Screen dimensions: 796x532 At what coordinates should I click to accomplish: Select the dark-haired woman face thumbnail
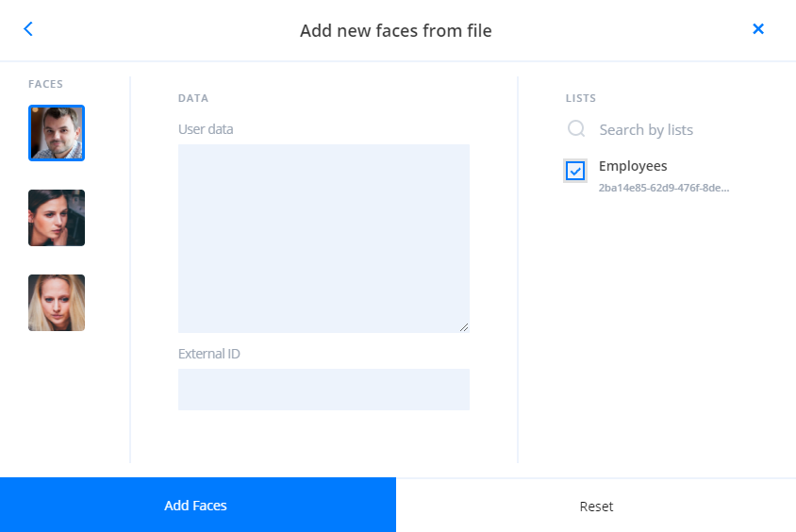(57, 218)
